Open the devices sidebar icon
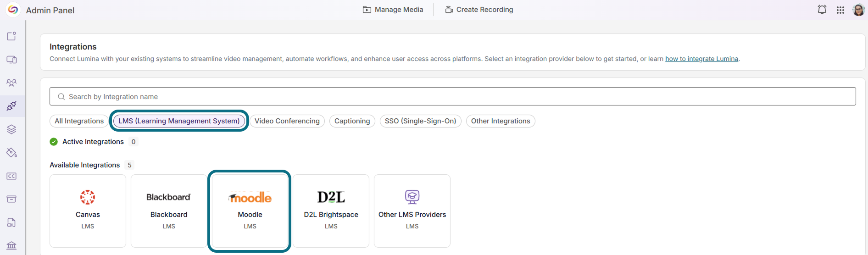Viewport: 868px width, 255px height. [11, 60]
